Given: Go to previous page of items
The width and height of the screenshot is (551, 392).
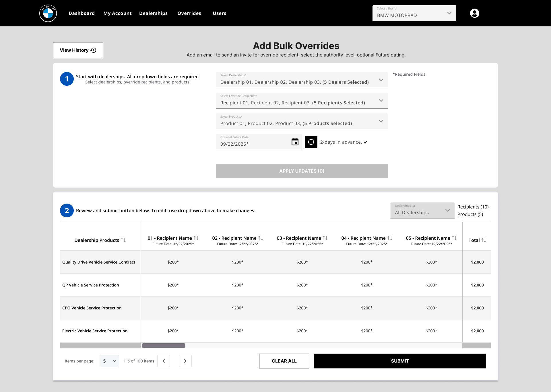Looking at the screenshot, I should coord(164,361).
